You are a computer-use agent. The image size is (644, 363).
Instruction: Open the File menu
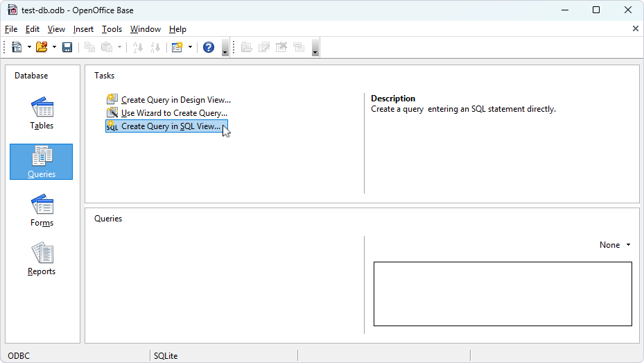[x=11, y=29]
